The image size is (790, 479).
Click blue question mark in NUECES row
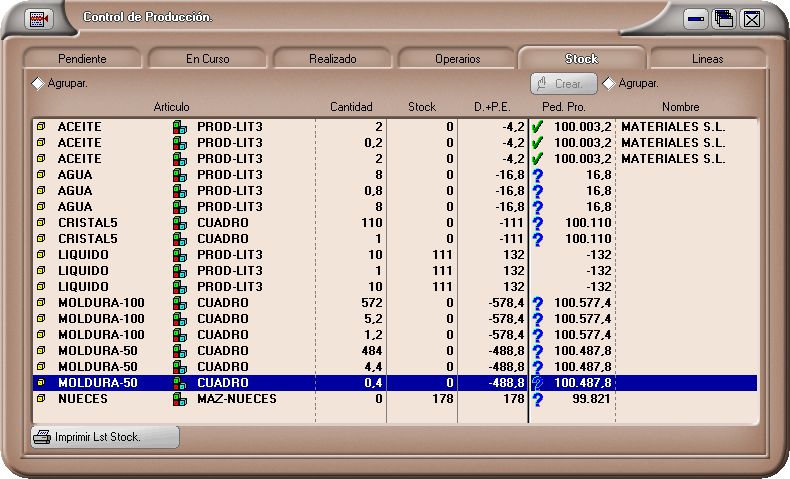538,399
